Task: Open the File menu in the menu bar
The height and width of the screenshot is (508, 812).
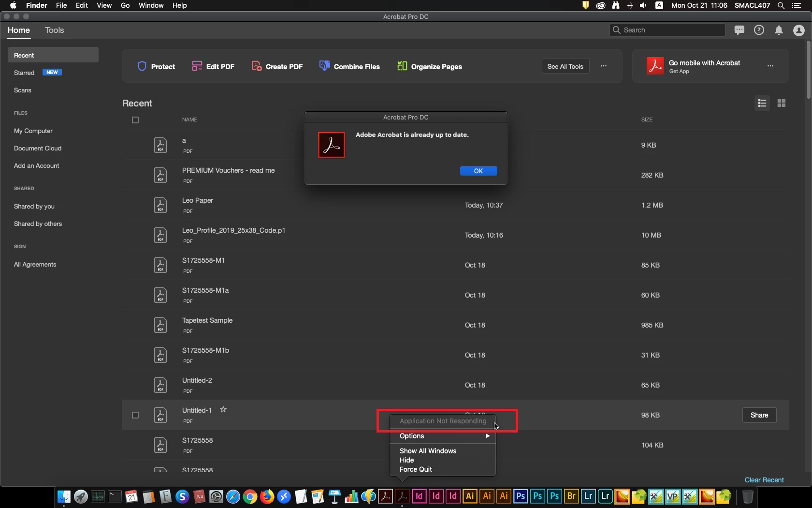Action: pyautogui.click(x=61, y=5)
